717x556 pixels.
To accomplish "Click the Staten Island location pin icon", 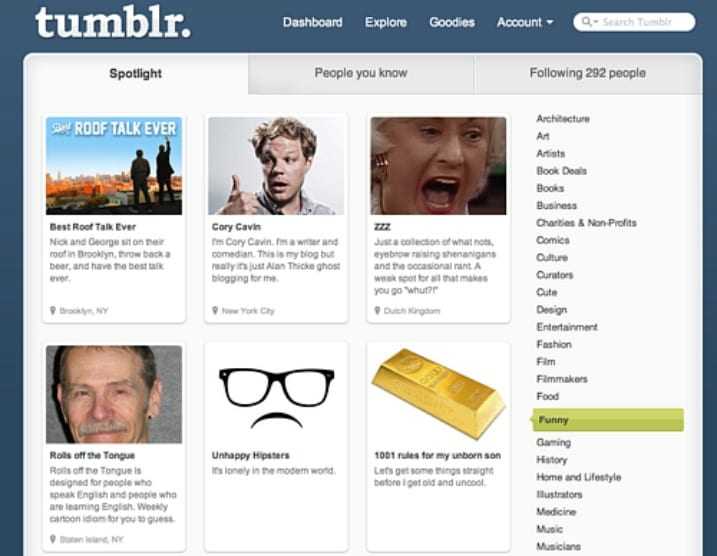I will [x=53, y=539].
